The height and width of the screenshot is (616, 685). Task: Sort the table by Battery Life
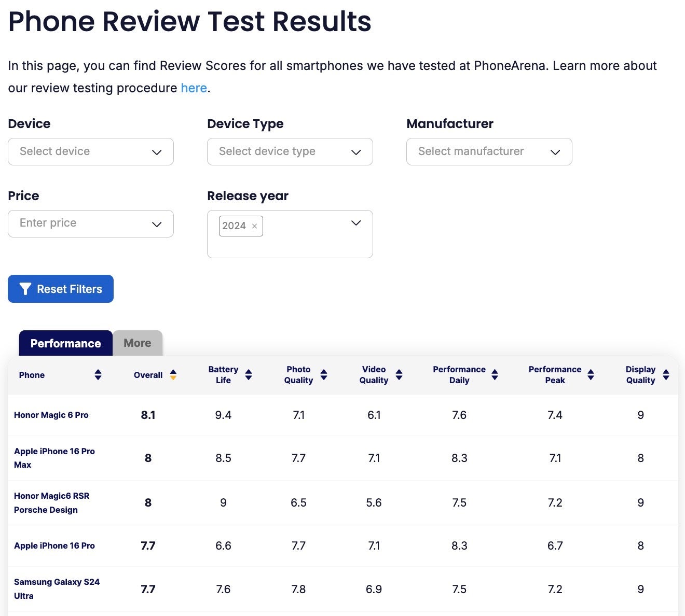(249, 374)
